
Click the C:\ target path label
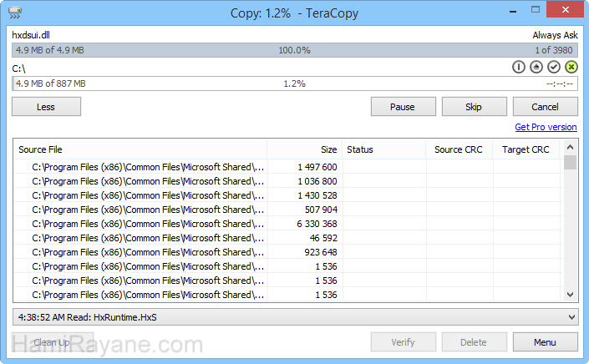pyautogui.click(x=18, y=68)
